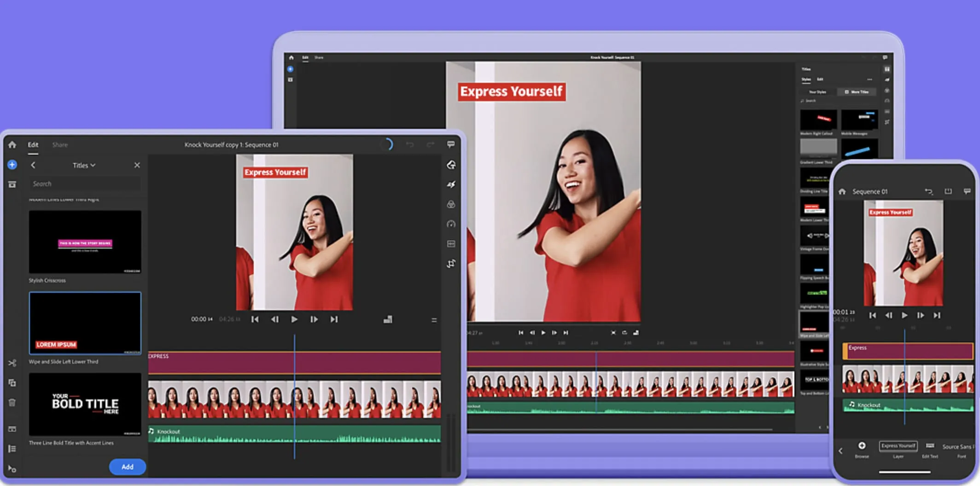Select the EXPRESS title clip on tablet timeline
The height and width of the screenshot is (486, 980).
tap(294, 363)
